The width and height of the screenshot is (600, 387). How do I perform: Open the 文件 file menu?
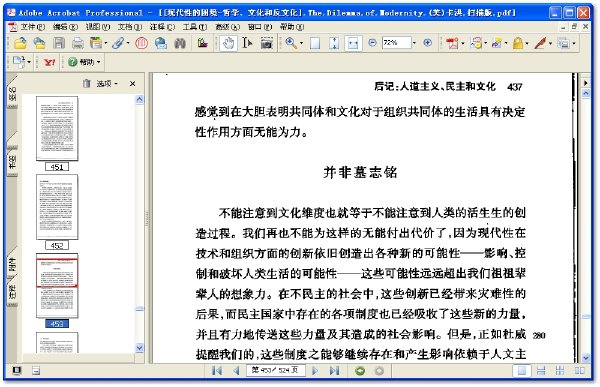coord(33,27)
